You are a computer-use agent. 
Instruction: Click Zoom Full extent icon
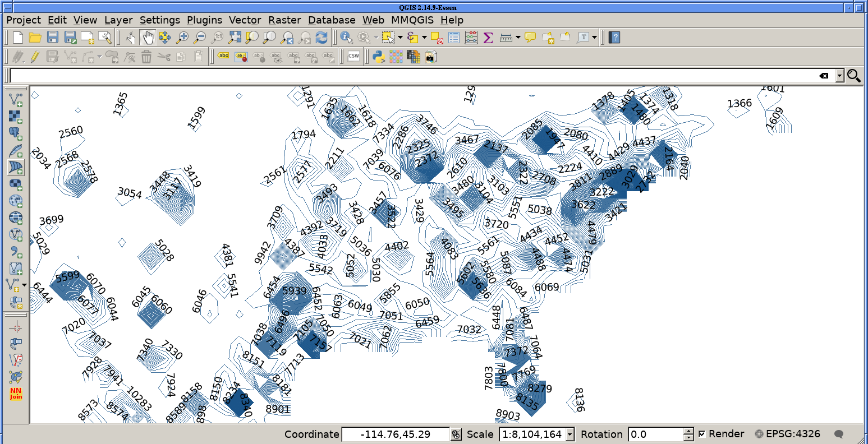pyautogui.click(x=235, y=38)
